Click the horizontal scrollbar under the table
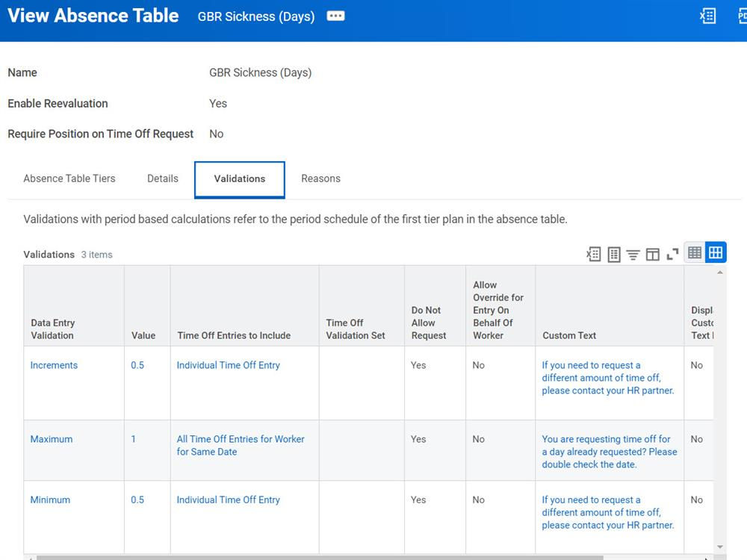 click(320, 558)
